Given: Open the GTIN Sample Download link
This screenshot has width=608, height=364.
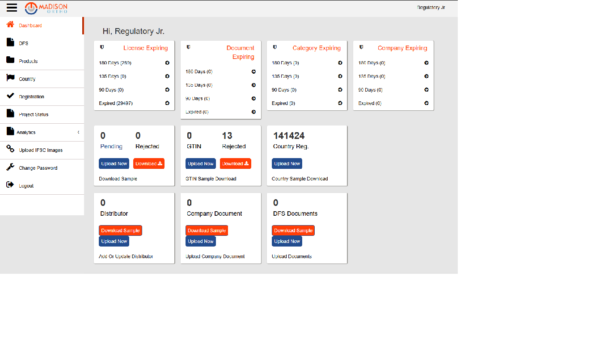Looking at the screenshot, I should pos(211,179).
